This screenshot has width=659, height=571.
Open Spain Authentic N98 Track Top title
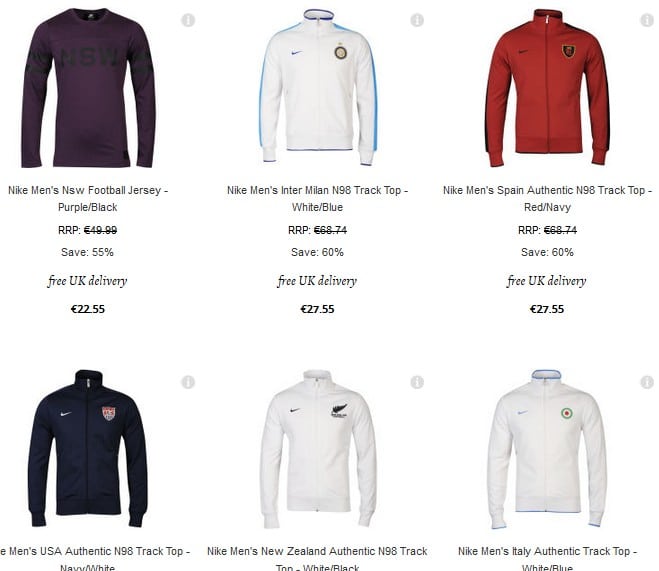(x=547, y=199)
